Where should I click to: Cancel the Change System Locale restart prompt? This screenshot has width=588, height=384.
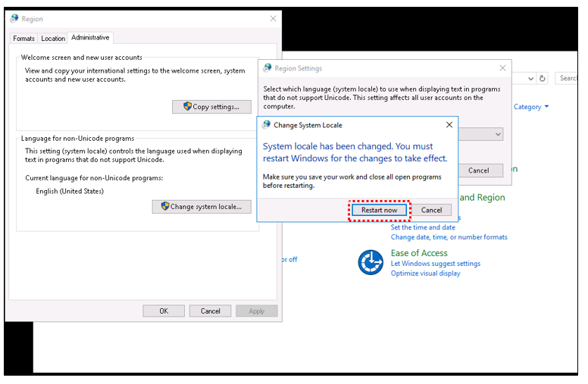tap(431, 211)
